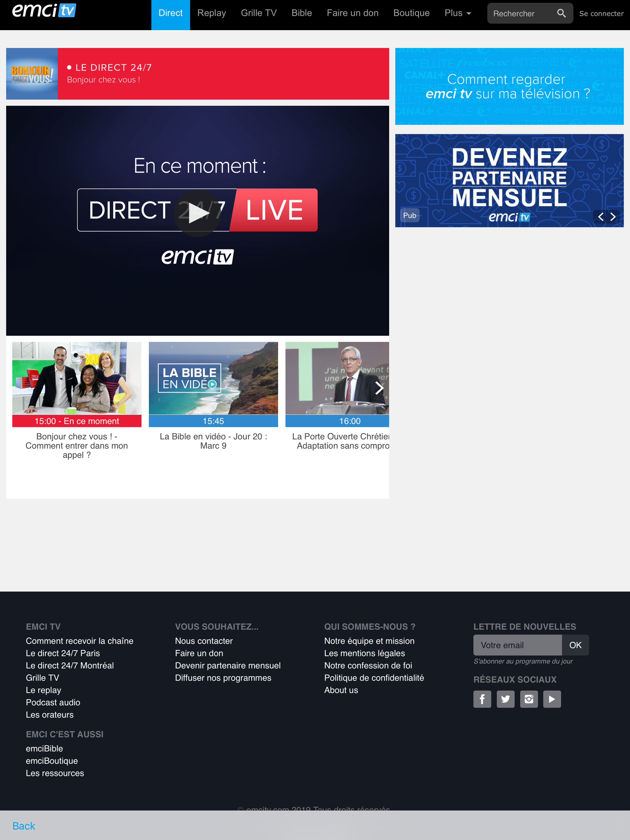Open the Replay tab
The image size is (630, 840).
(212, 13)
